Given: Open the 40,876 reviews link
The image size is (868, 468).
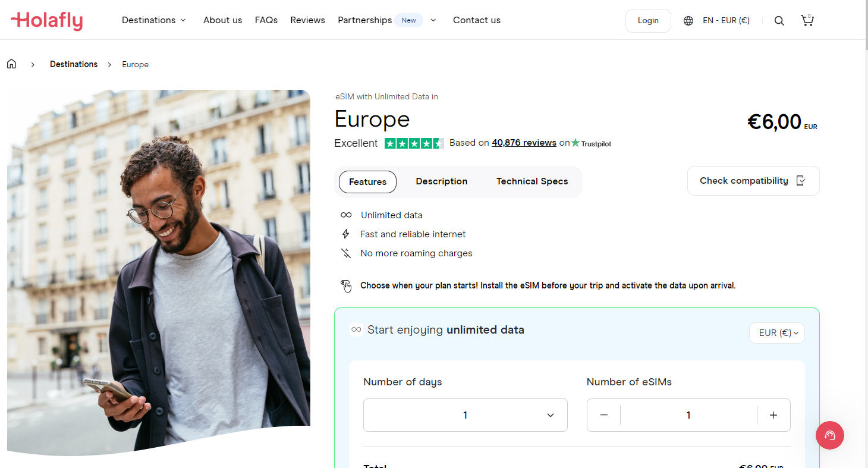Looking at the screenshot, I should 524,143.
